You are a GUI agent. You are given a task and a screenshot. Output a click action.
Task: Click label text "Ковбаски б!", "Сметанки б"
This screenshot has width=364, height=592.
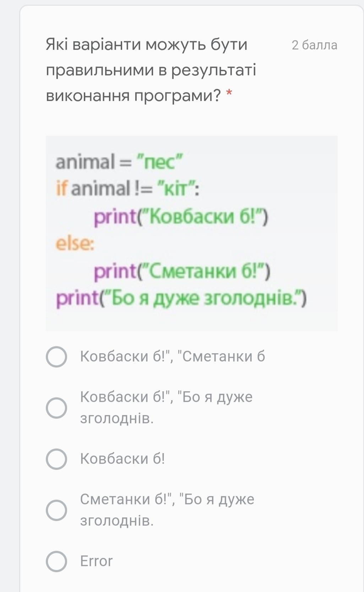click(x=173, y=356)
